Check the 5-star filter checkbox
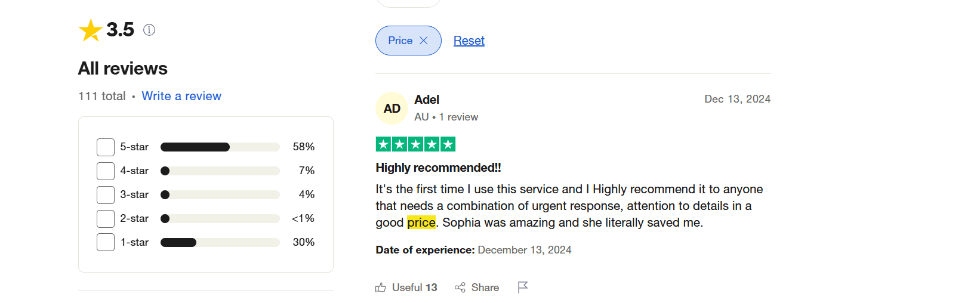Image resolution: width=980 pixels, height=303 pixels. (x=106, y=147)
